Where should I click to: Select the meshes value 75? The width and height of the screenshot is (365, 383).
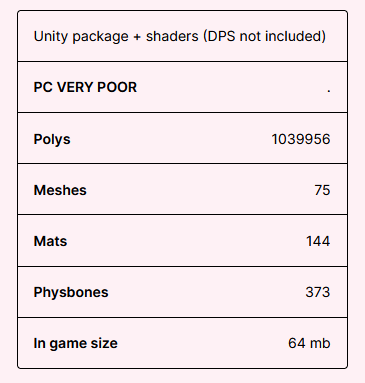(x=322, y=190)
